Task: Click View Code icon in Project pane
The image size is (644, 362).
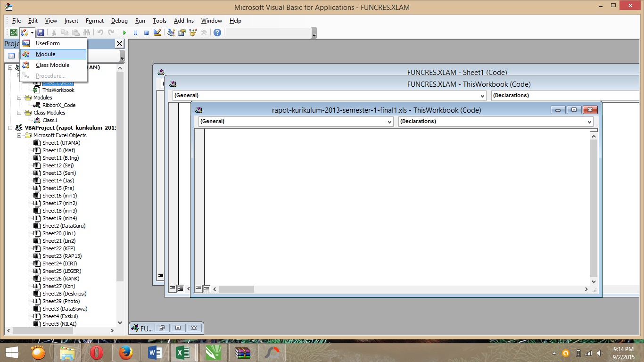Action: [x=11, y=56]
